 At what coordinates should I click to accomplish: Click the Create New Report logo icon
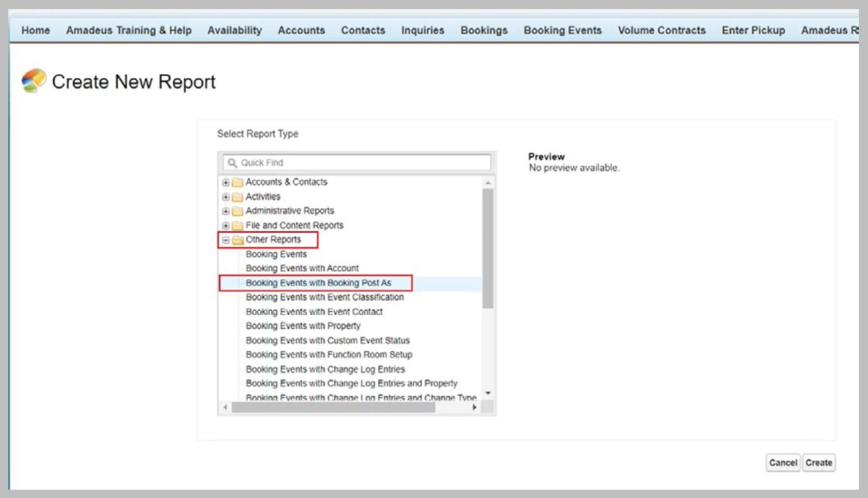(x=34, y=81)
